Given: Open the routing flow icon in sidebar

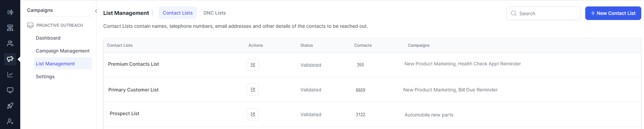Looking at the screenshot, I should point(10,12).
